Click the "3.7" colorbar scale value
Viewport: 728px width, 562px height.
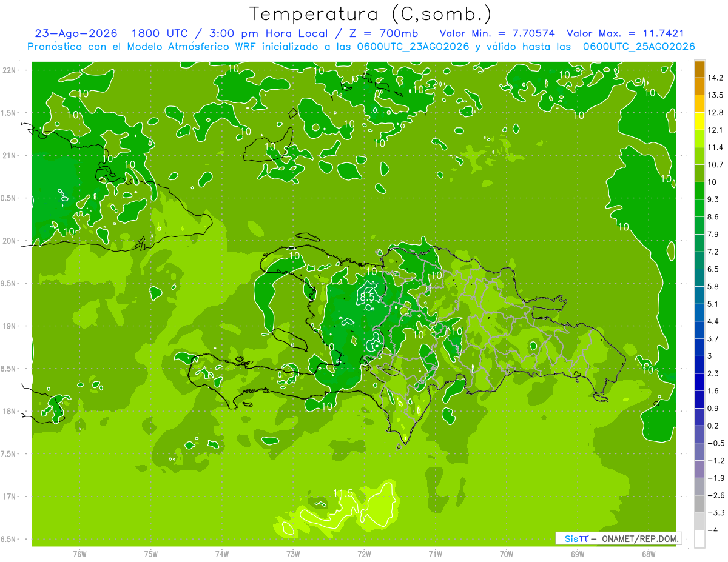coord(713,339)
